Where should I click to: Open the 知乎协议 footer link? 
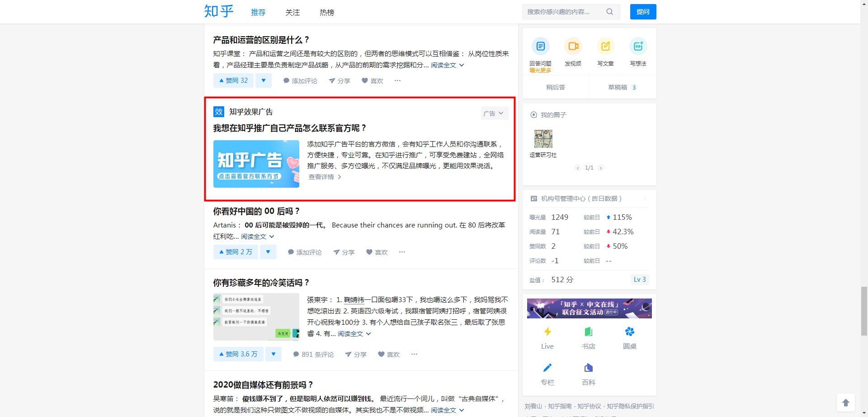(x=589, y=406)
